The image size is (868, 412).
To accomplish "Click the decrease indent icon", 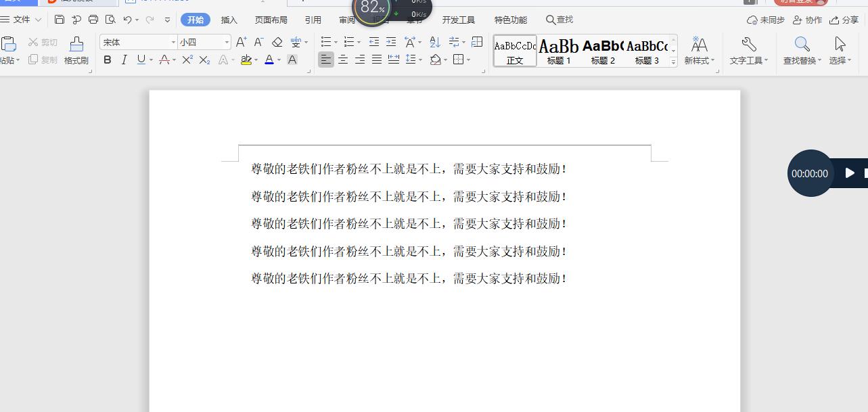I will [373, 42].
